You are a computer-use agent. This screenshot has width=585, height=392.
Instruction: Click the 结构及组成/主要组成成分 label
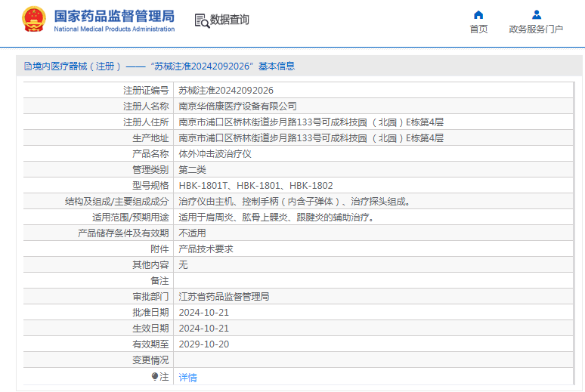(x=117, y=202)
